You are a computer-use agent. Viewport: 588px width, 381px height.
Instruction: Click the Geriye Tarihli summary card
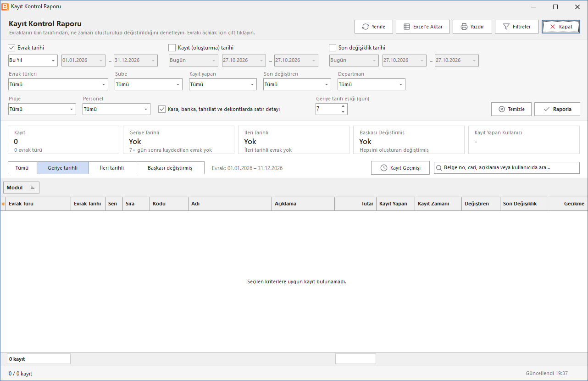[x=178, y=140]
